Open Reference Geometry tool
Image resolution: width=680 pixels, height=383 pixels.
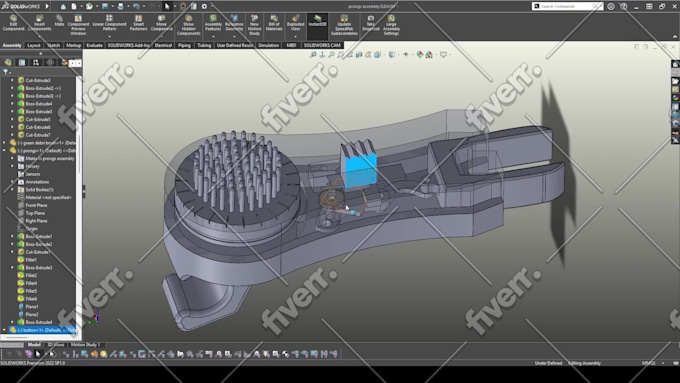click(x=234, y=23)
